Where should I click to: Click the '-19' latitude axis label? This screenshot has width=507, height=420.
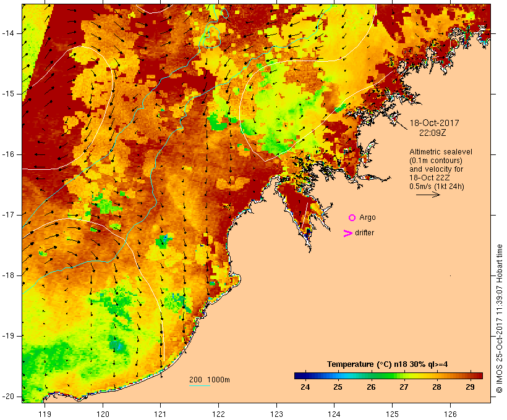click(8, 336)
